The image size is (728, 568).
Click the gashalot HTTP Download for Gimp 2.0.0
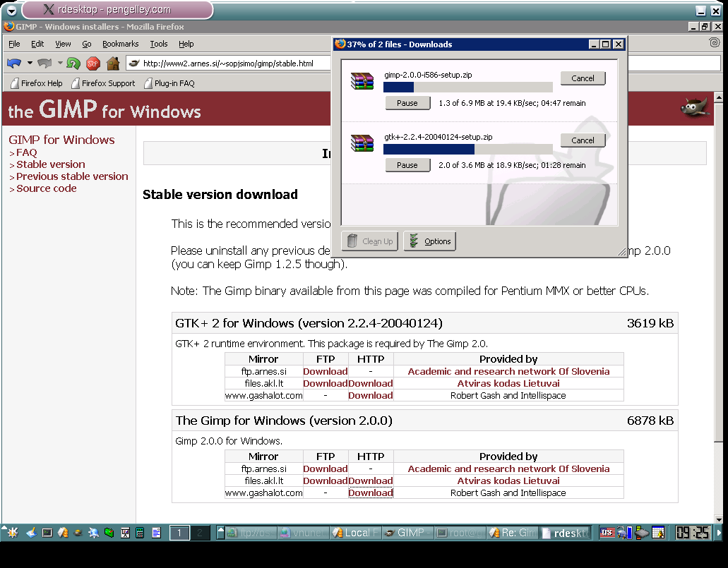pyautogui.click(x=371, y=493)
